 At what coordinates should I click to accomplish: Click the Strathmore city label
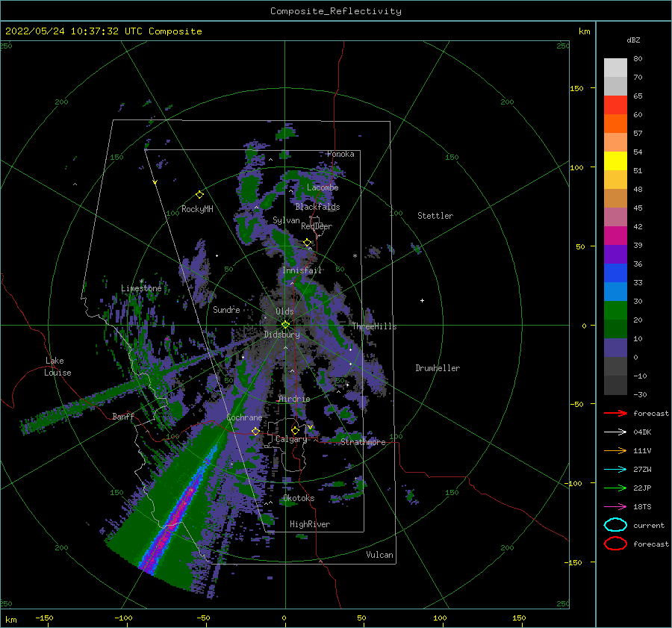(x=363, y=441)
